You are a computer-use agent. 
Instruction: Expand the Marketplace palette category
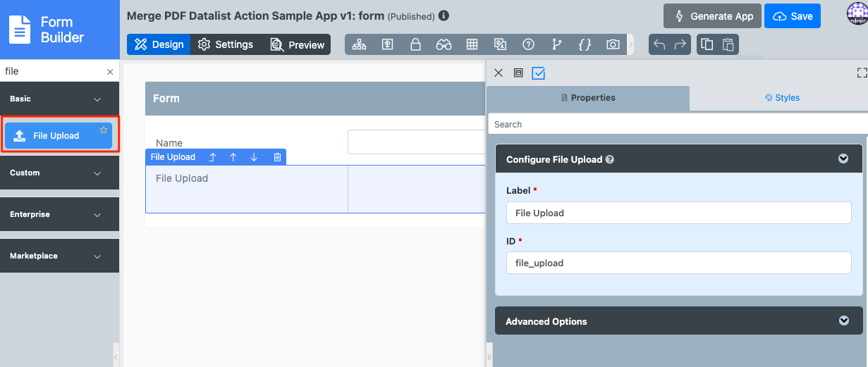pyautogui.click(x=97, y=256)
